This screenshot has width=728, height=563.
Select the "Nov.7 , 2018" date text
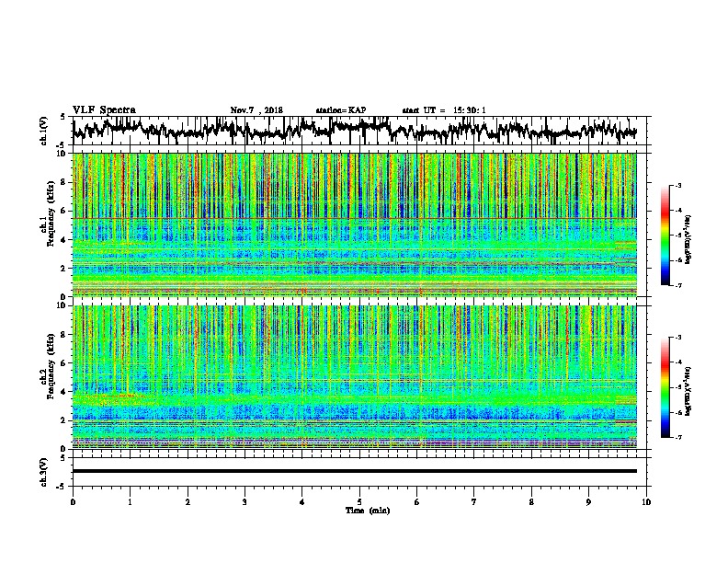pos(256,110)
